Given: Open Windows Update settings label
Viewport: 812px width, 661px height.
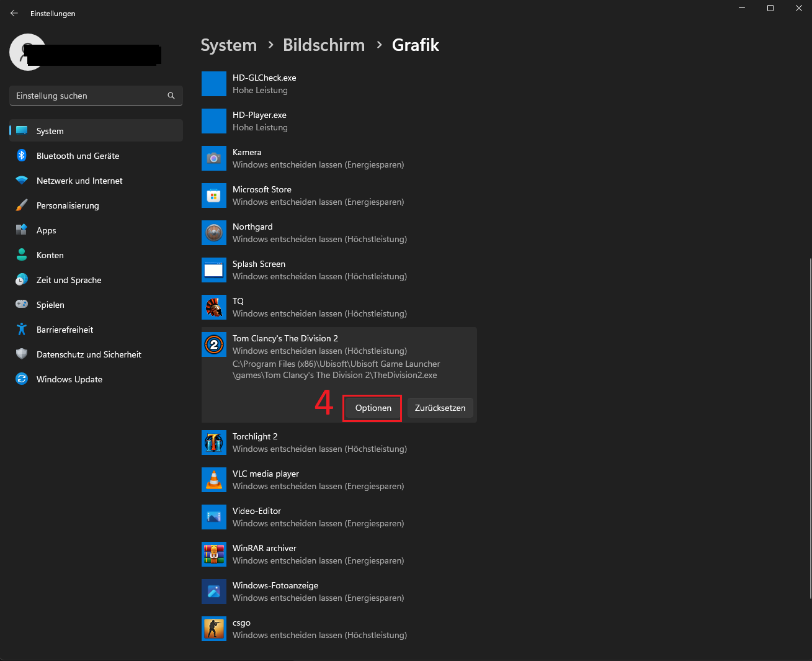Looking at the screenshot, I should point(69,379).
